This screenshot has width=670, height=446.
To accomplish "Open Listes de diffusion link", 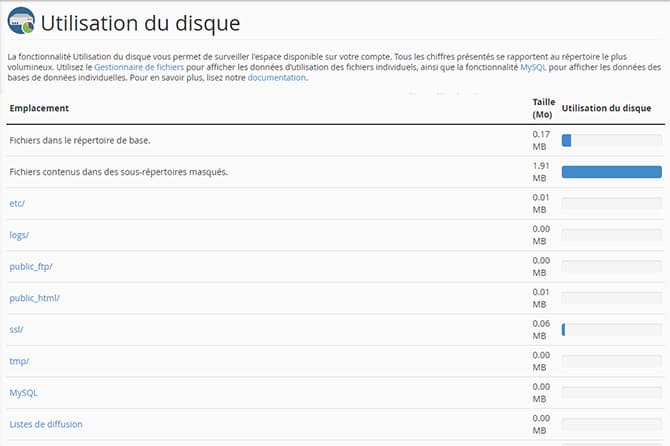I will 46,424.
